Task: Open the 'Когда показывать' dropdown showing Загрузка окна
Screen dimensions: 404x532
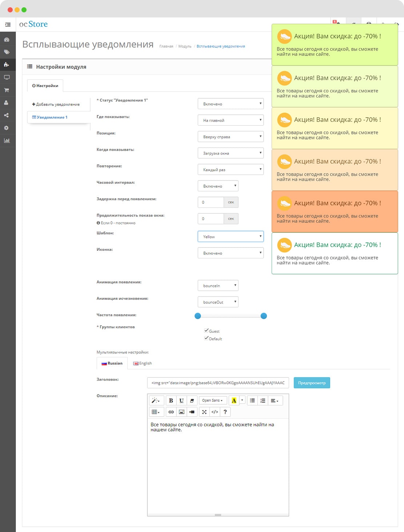Action: [231, 153]
